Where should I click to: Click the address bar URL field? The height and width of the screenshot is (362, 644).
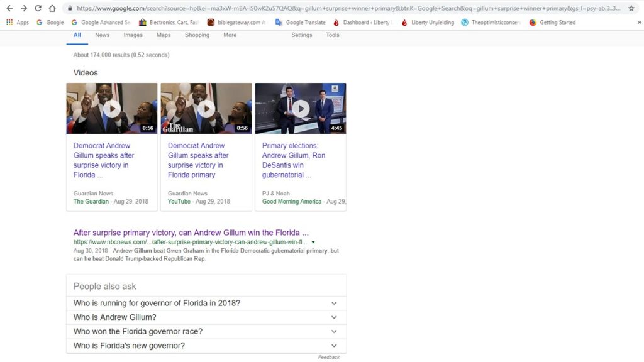[x=348, y=8]
